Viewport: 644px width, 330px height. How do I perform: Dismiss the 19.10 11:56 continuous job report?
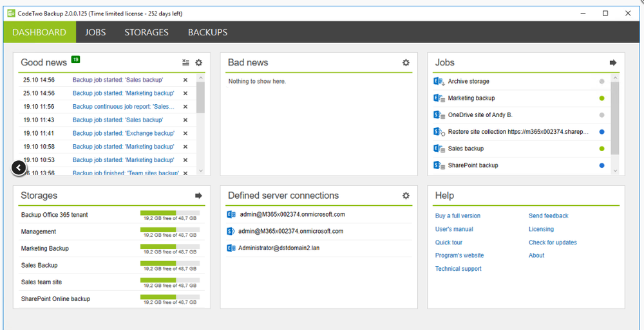click(x=185, y=107)
